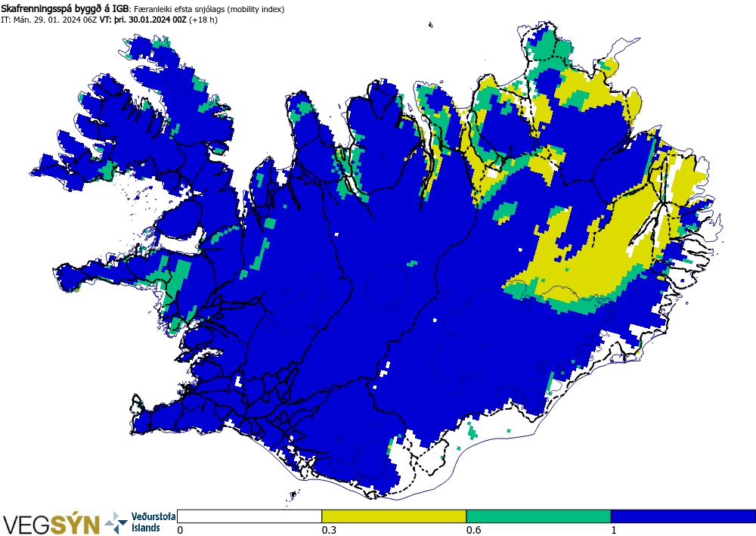Click legend value '0'
Screen dimensions: 756x536
click(181, 530)
